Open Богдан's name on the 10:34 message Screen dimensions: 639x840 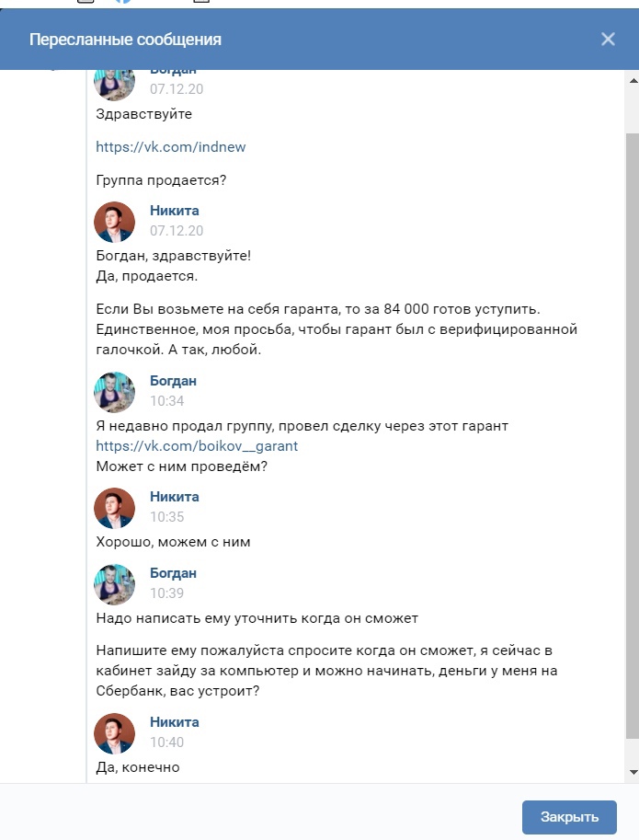point(173,381)
